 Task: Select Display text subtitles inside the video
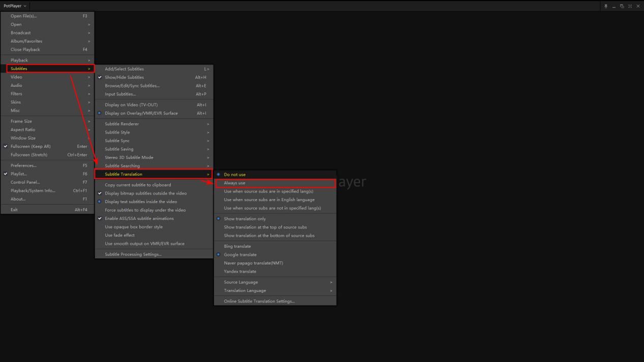click(x=154, y=202)
